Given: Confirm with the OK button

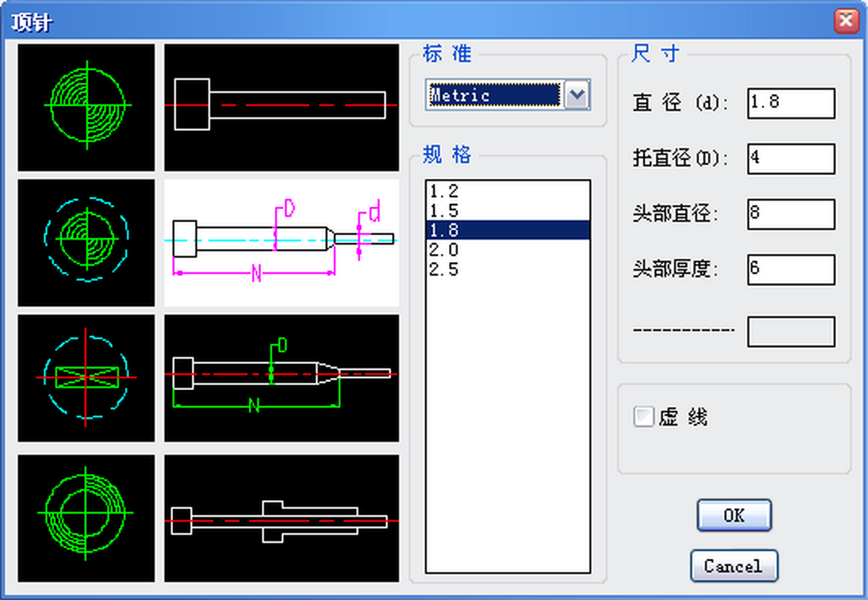Looking at the screenshot, I should 734,515.
